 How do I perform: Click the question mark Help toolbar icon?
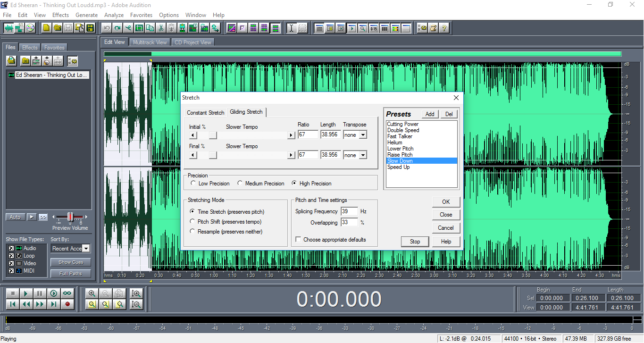[444, 28]
